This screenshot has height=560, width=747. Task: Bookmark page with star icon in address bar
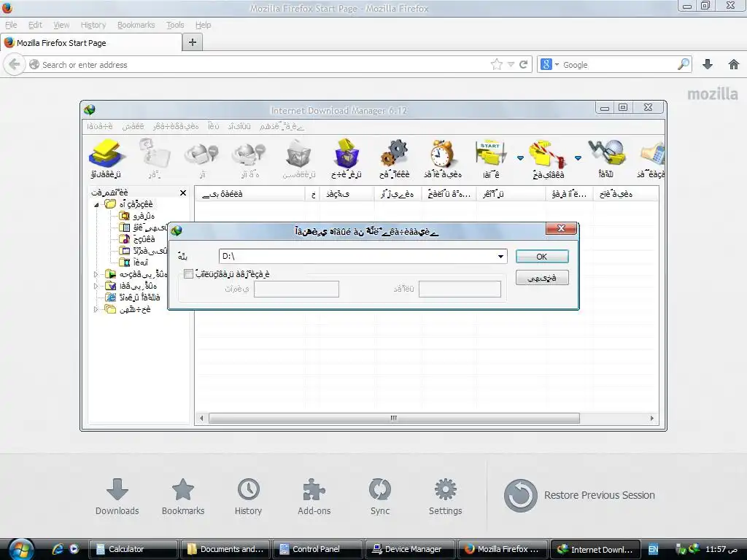coord(496,64)
